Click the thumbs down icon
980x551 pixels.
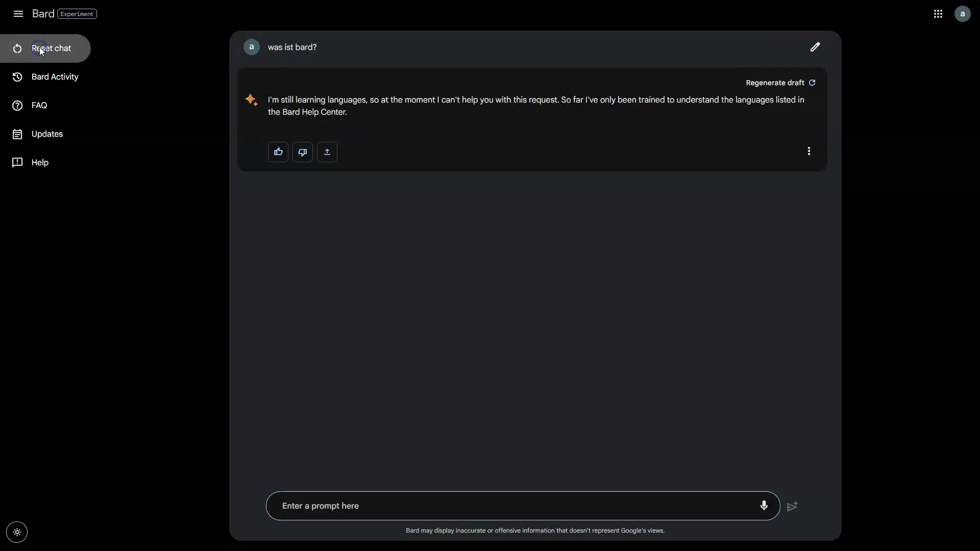coord(302,152)
